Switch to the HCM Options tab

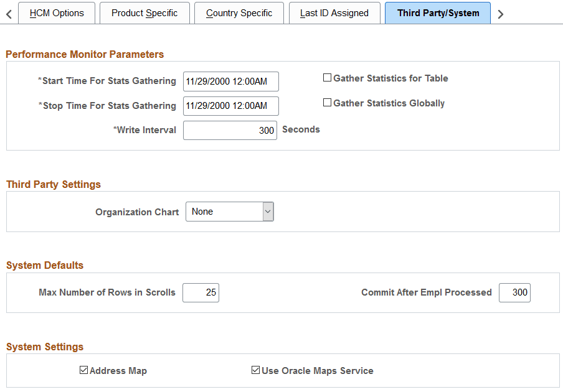[57, 12]
